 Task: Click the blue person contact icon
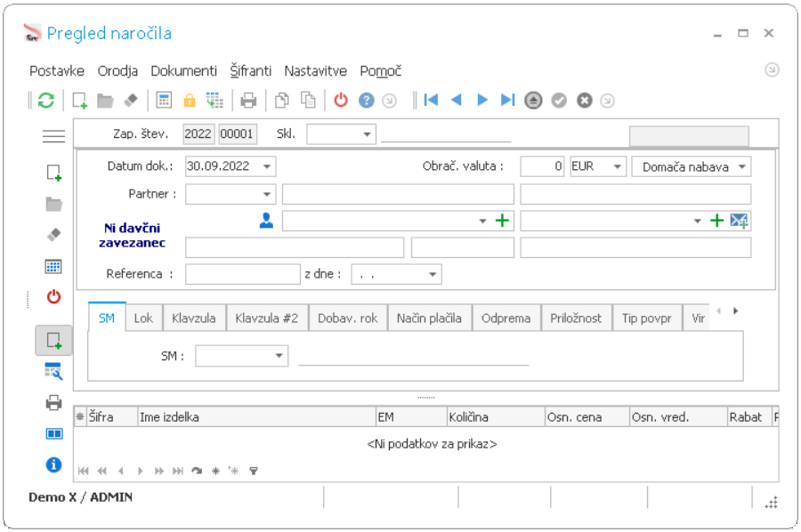[x=266, y=221]
